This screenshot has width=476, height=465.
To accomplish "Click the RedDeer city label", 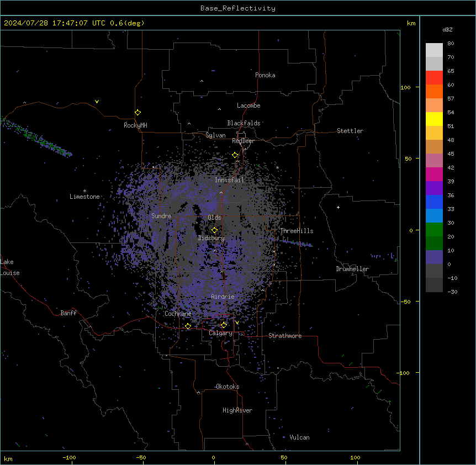I will [x=243, y=141].
